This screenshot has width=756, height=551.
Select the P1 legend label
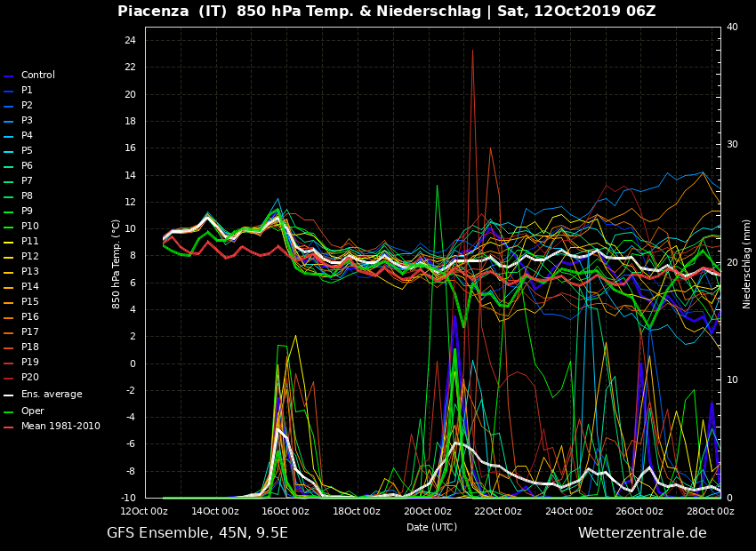(27, 91)
